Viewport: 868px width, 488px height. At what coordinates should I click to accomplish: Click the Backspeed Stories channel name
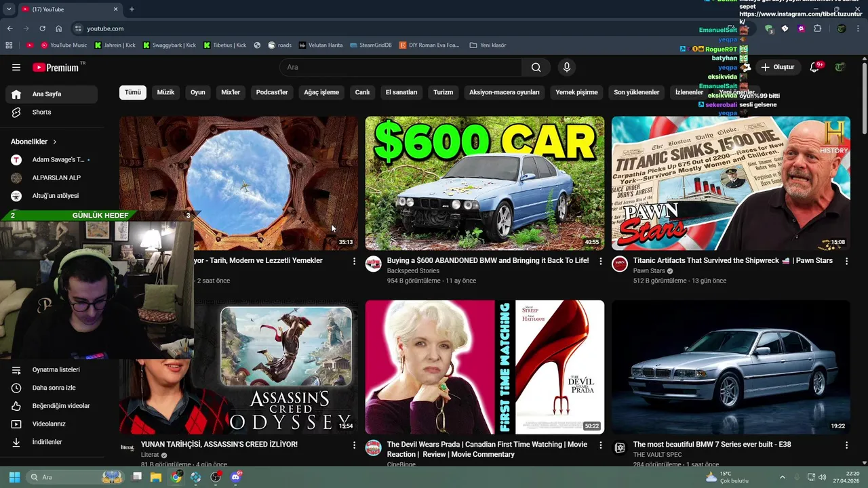(413, 271)
